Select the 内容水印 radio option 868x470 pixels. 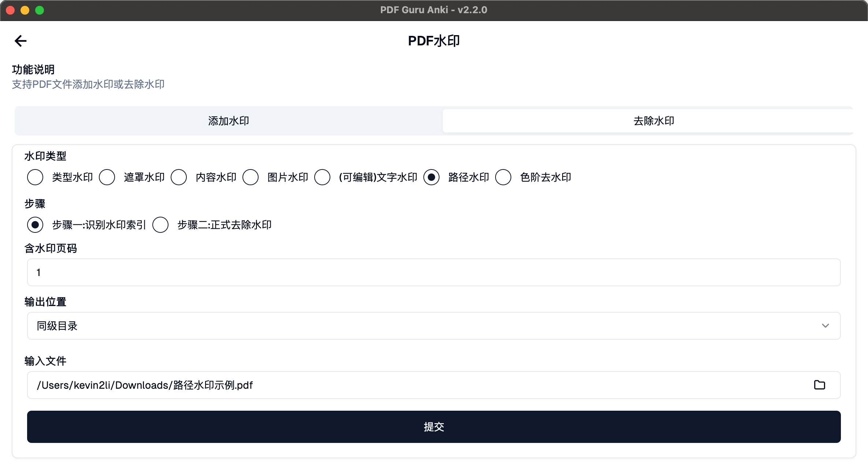click(179, 177)
